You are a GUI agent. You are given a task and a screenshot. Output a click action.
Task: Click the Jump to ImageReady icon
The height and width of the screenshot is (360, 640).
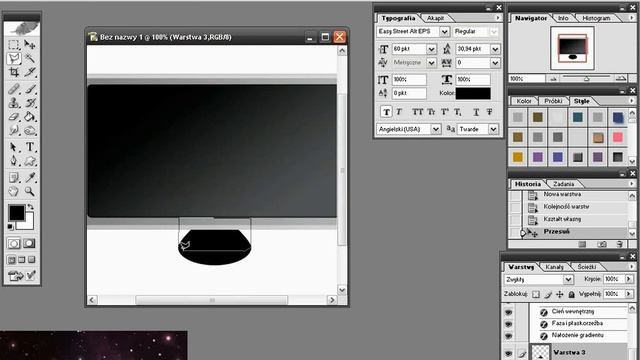click(15, 276)
